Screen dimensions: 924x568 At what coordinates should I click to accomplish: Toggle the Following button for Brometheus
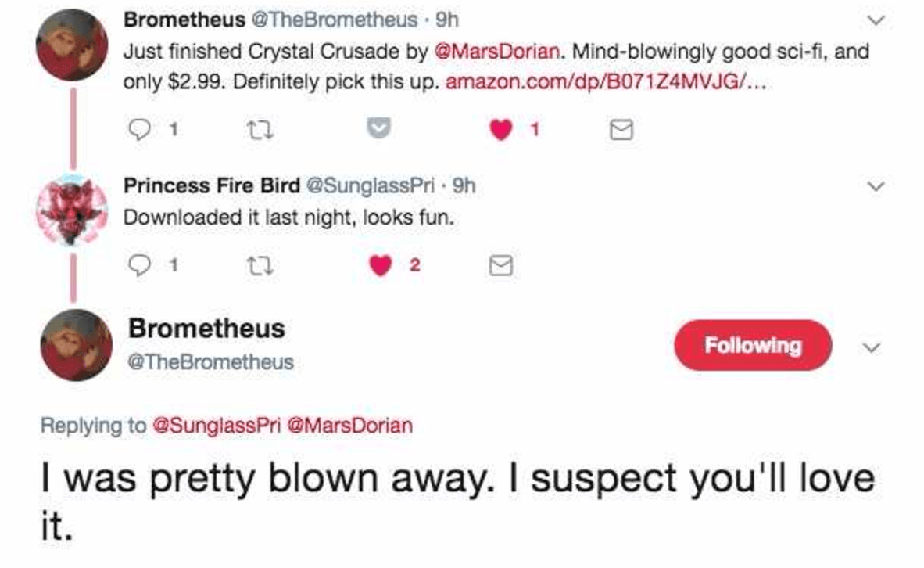point(752,345)
